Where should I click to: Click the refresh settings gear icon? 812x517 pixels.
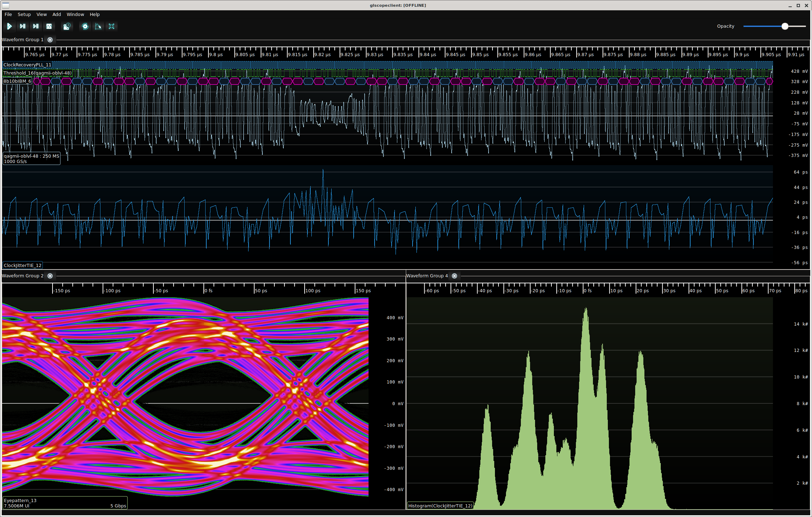(85, 26)
